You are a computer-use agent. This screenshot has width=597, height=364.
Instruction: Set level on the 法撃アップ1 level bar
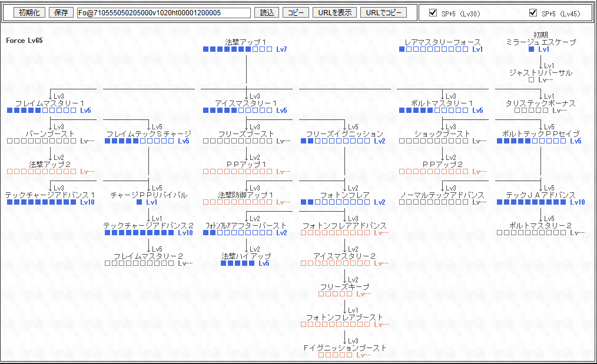[238, 49]
